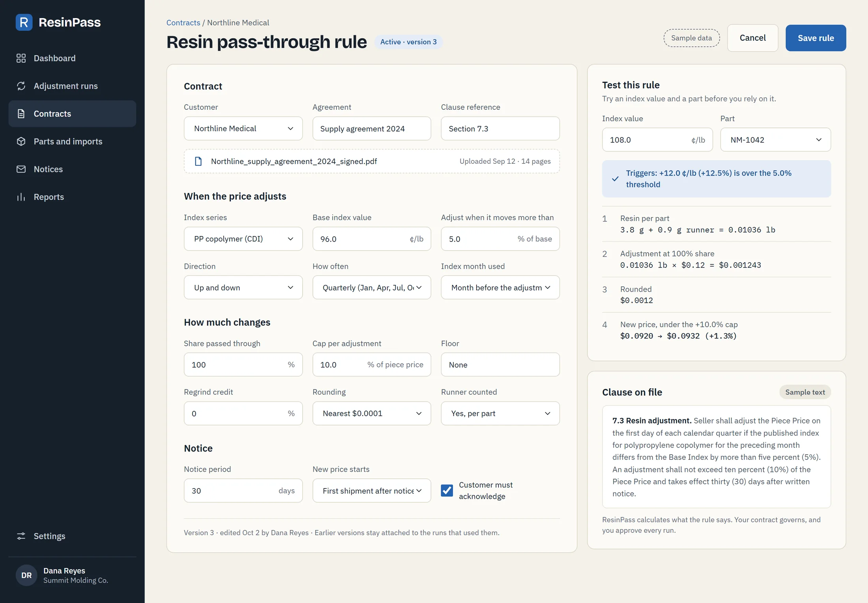
Task: Click the Base index value field
Action: point(372,239)
